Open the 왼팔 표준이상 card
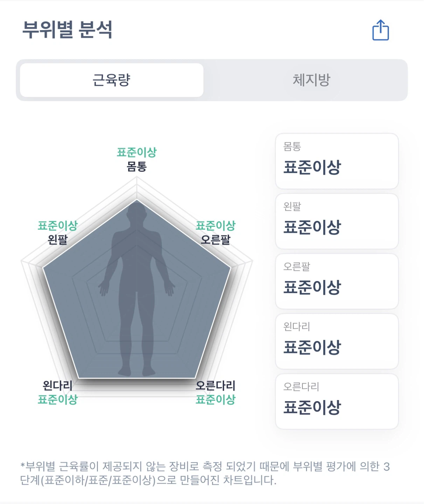Screen dimensions: 424x504 coord(337,221)
